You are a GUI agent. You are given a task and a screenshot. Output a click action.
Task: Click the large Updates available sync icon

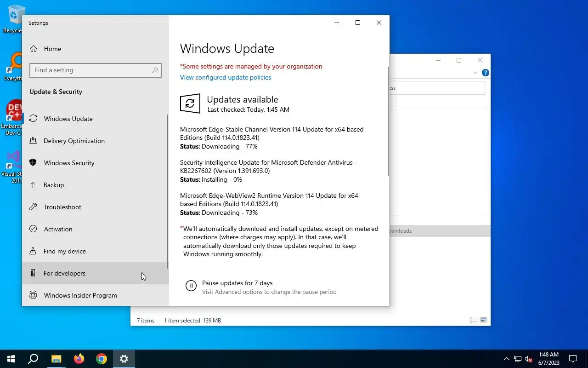(190, 103)
